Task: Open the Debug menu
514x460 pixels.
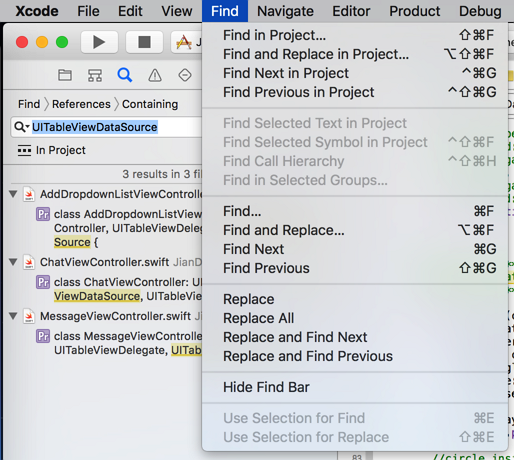Action: click(480, 11)
